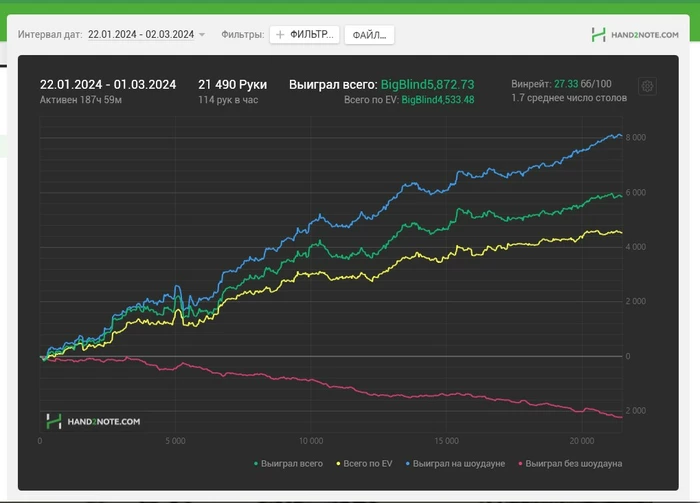
Task: Click the '1.7 среднее число столов' text
Action: [x=569, y=98]
